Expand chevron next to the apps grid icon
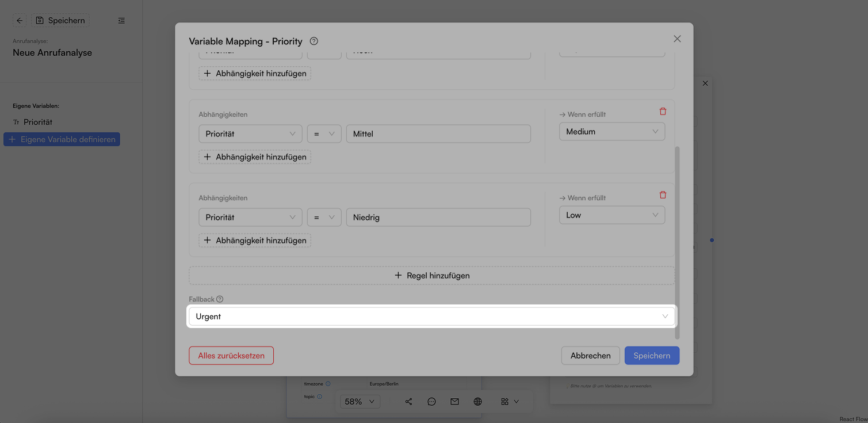Viewport: 868px width, 423px height. 516,402
